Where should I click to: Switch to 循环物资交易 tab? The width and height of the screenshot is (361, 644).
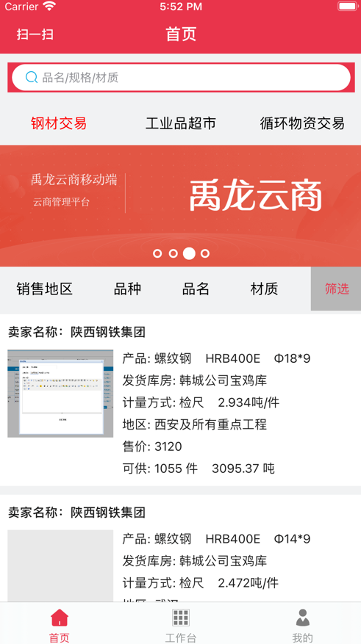[x=302, y=123]
